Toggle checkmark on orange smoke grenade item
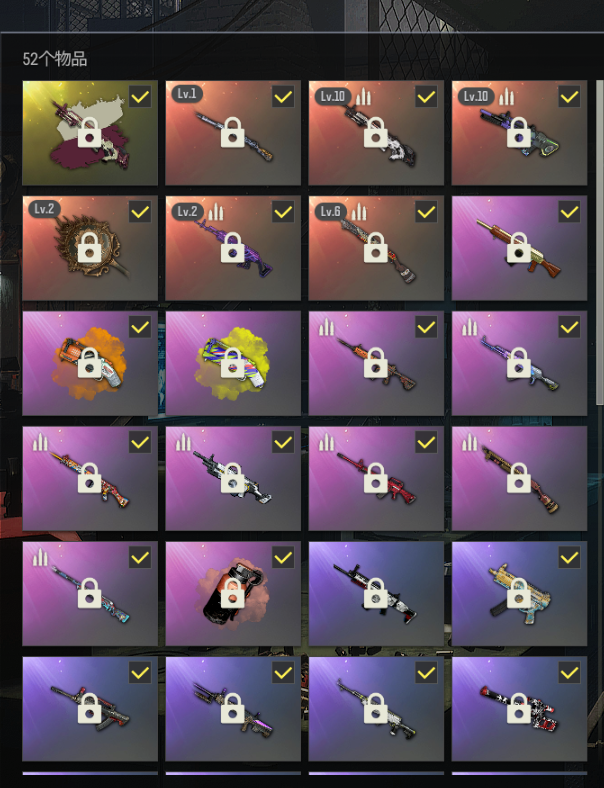The width and height of the screenshot is (604, 788). coord(140,327)
